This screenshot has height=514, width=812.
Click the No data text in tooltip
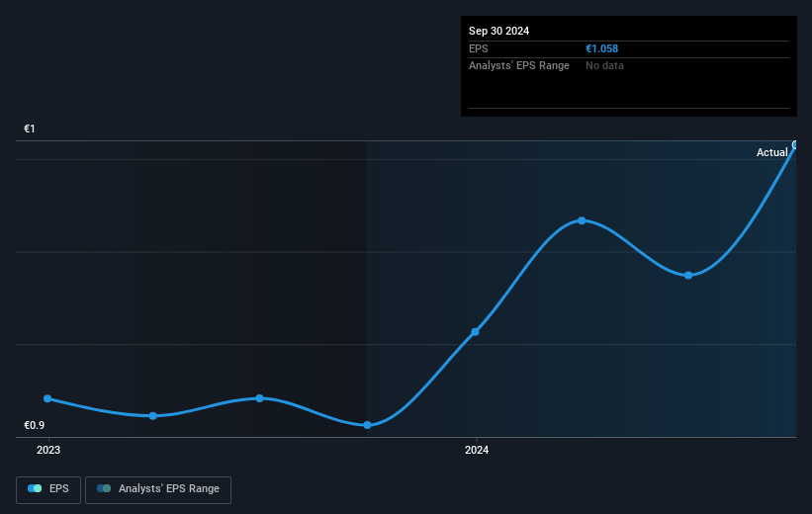[604, 66]
